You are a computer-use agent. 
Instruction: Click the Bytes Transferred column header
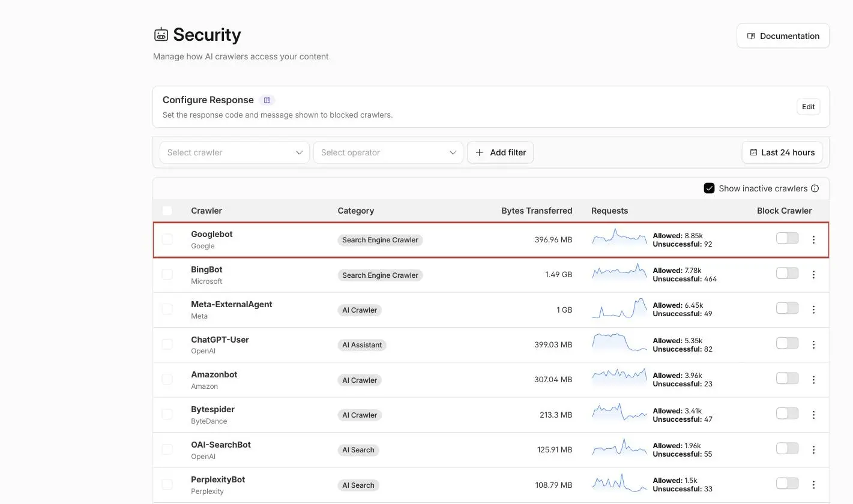pos(537,211)
